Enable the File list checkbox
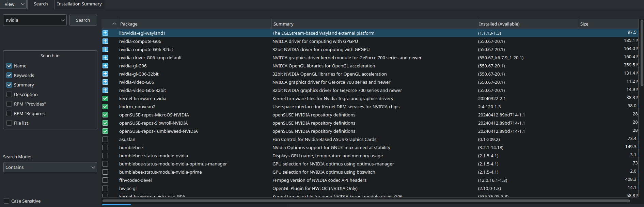 pyautogui.click(x=9, y=123)
